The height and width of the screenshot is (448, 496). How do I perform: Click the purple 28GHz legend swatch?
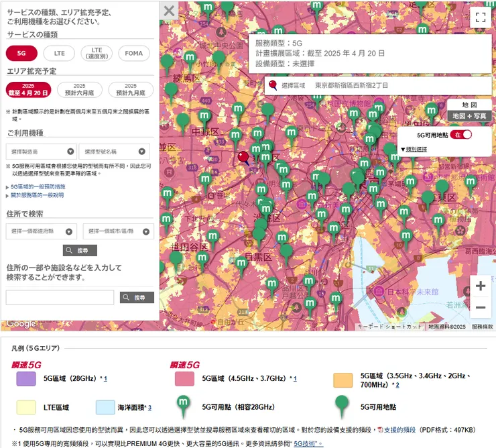[x=26, y=379]
